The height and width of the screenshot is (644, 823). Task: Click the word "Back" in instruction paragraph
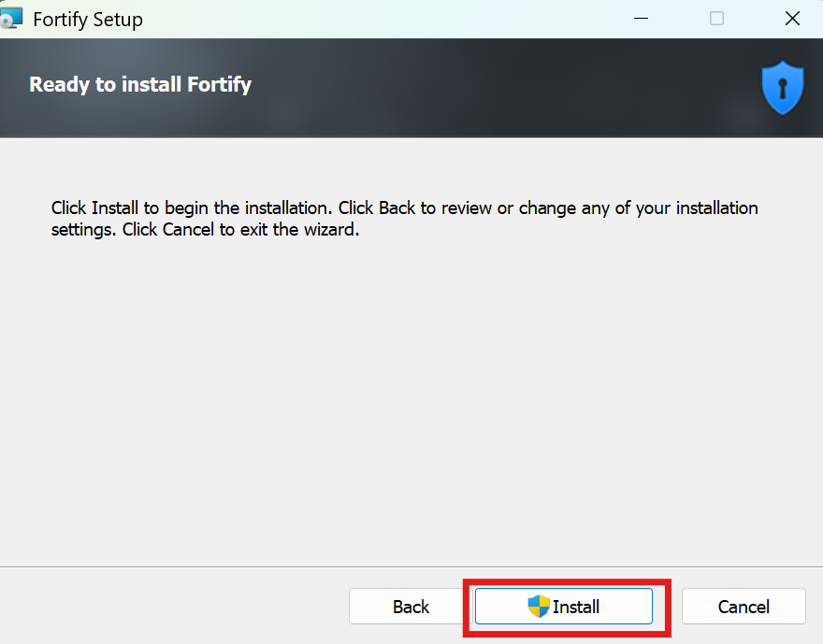pyautogui.click(x=397, y=208)
